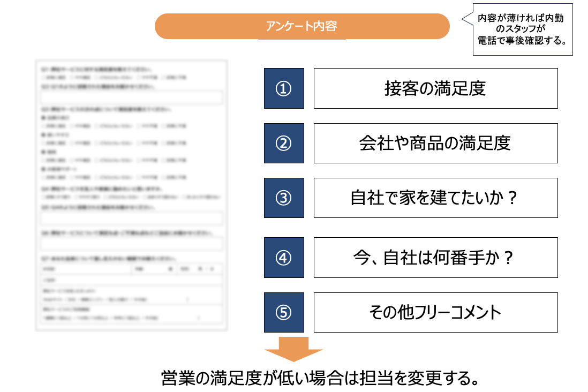Select the number ④ square badge
588x392 pixels.
284,258
